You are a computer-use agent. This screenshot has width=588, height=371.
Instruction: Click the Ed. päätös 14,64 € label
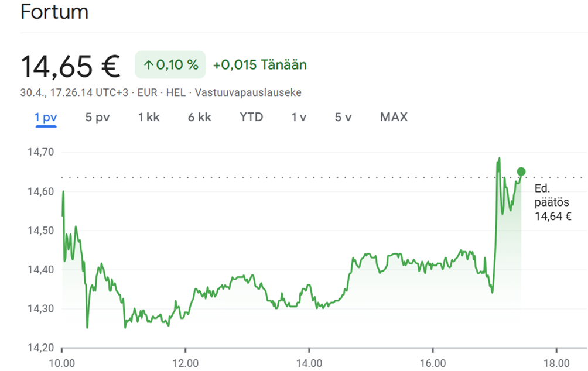tap(552, 202)
